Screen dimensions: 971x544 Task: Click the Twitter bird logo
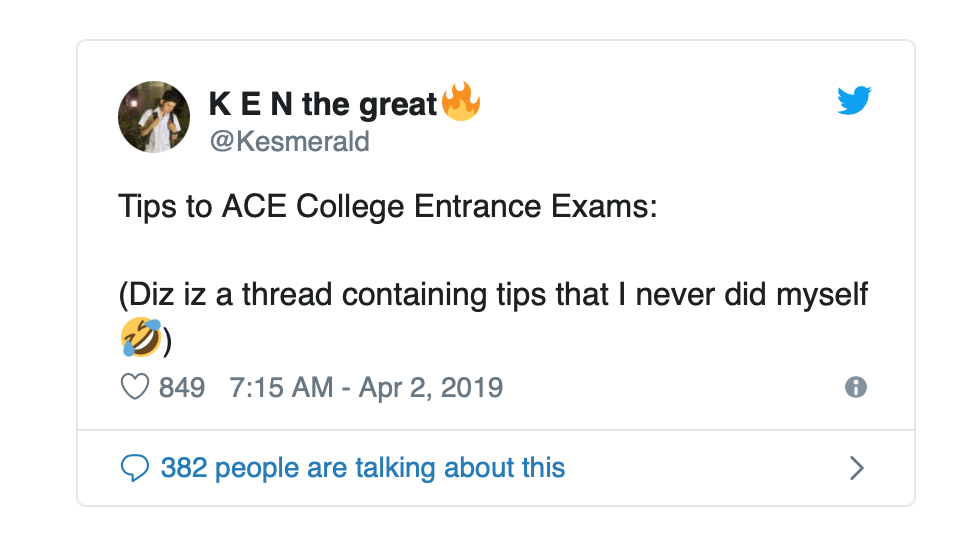click(854, 100)
